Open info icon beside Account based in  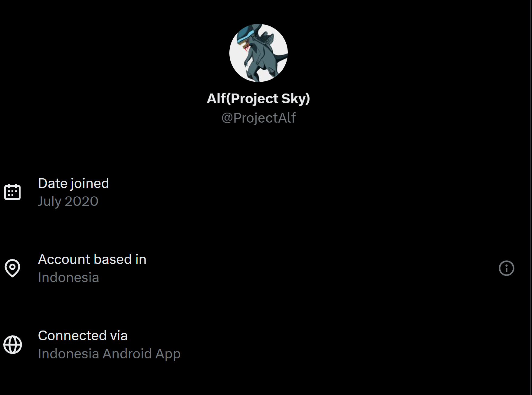[506, 268]
